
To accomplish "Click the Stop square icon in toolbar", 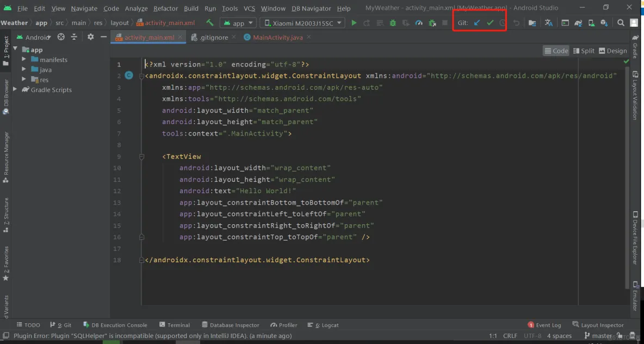I will coord(445,23).
